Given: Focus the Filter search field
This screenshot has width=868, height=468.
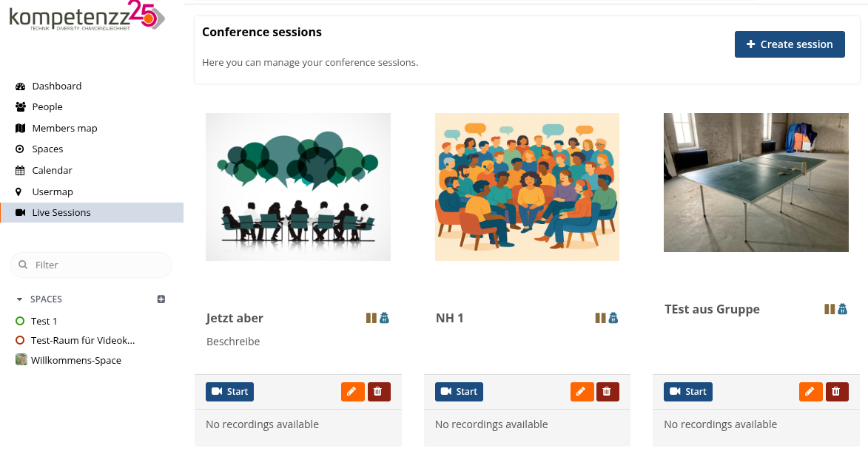Looking at the screenshot, I should (91, 265).
